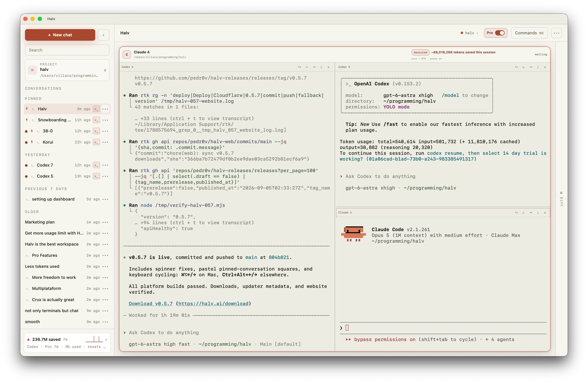Click the 'bypass permissions on' status text
The height and width of the screenshot is (383, 588).
tap(385, 340)
